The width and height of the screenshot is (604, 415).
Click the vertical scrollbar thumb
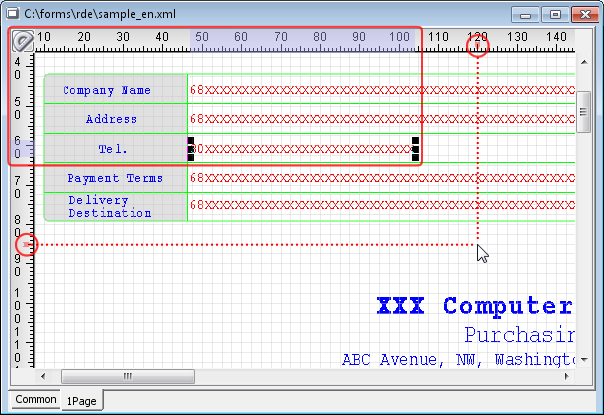(x=584, y=112)
